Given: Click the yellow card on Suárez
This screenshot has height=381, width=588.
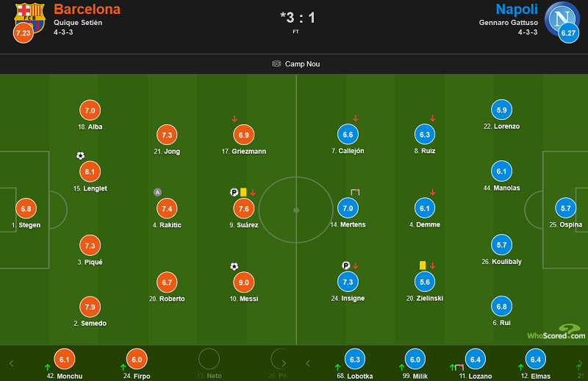Looking at the screenshot, I should click(243, 192).
